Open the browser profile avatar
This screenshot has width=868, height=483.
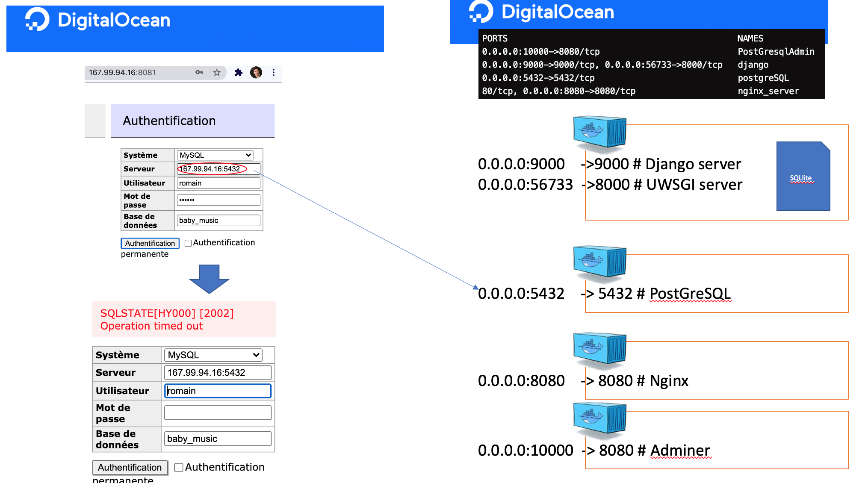(256, 72)
